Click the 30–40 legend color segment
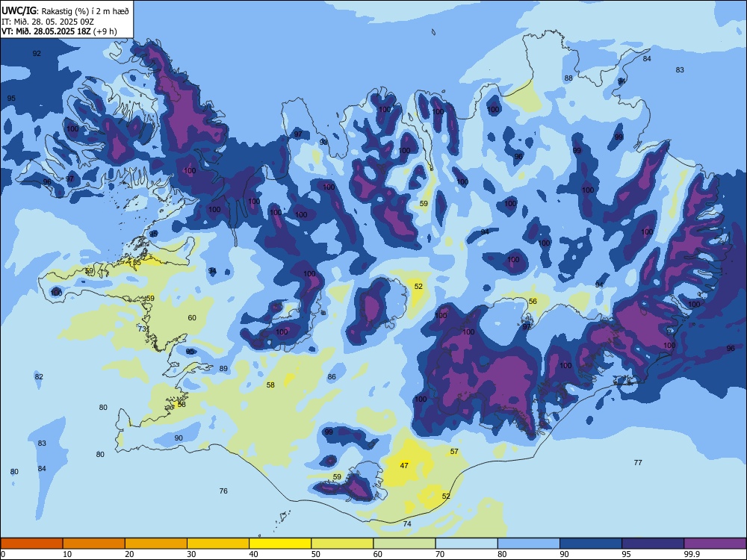The width and height of the screenshot is (747, 560). [x=218, y=544]
